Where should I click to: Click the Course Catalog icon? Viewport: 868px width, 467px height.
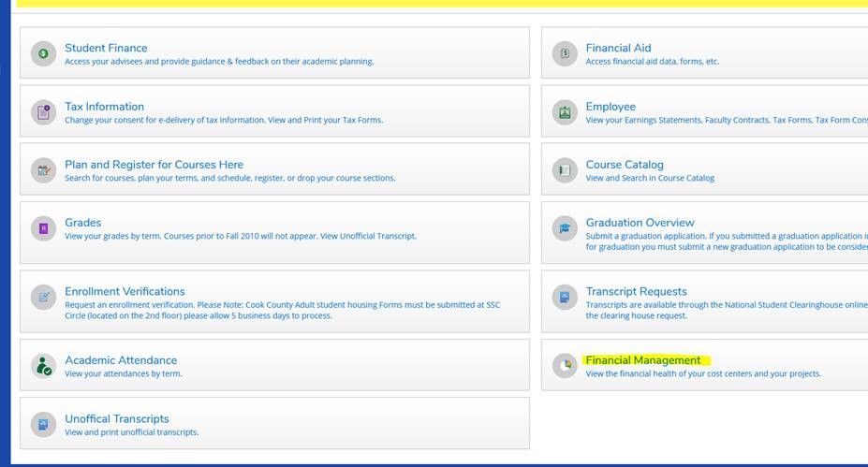[565, 170]
